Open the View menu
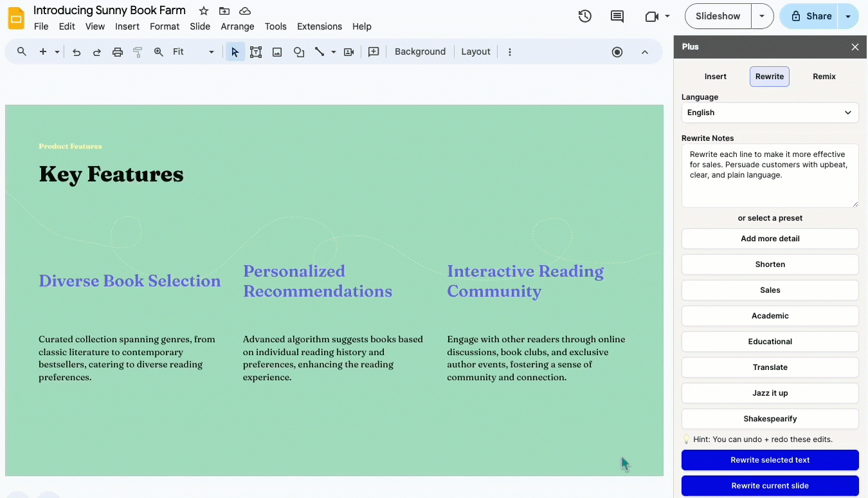Viewport: 868px width, 498px height. click(x=95, y=26)
